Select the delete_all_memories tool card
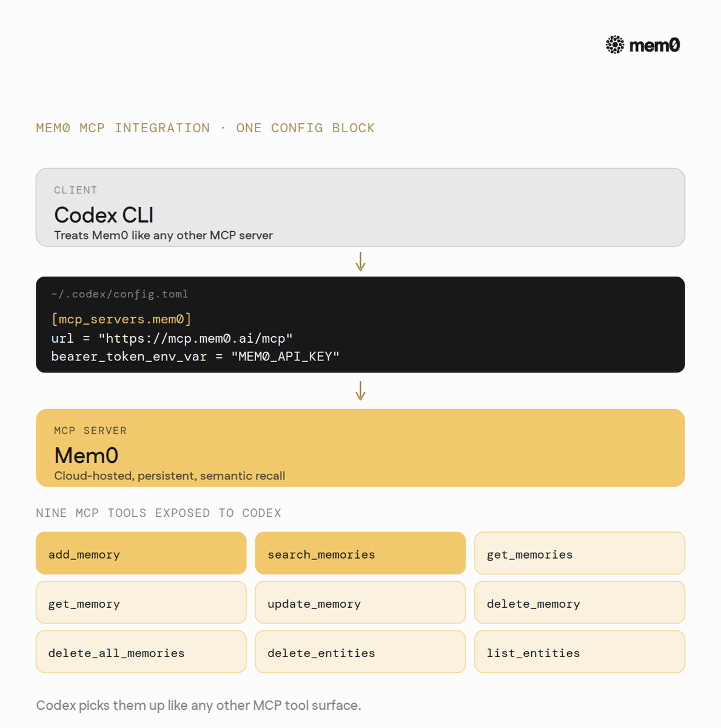Viewport: 721px width, 728px height. click(141, 652)
